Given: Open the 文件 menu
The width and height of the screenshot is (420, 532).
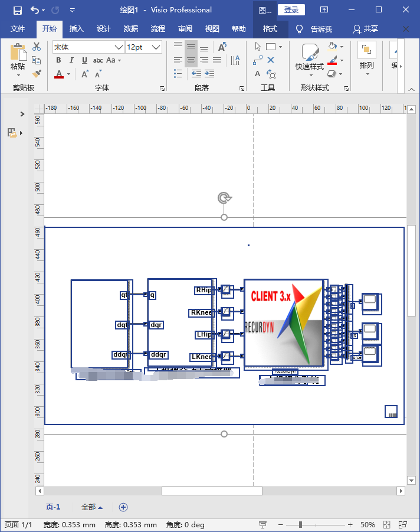Looking at the screenshot, I should point(18,29).
